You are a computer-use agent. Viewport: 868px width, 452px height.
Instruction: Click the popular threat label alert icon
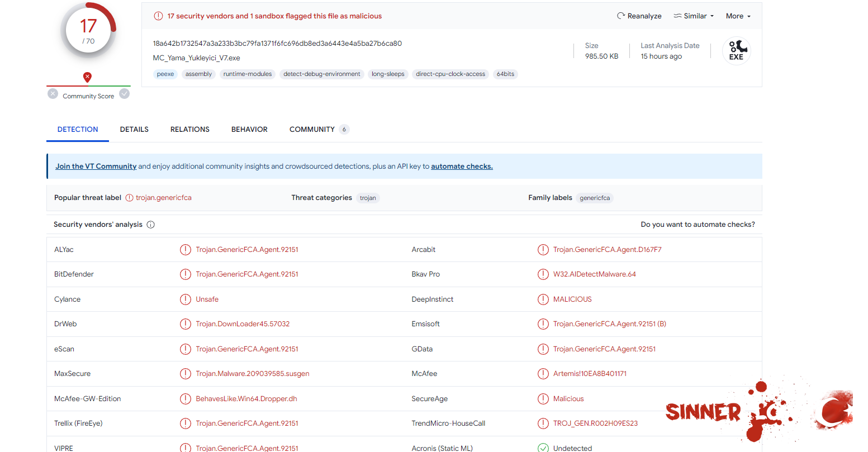click(130, 198)
